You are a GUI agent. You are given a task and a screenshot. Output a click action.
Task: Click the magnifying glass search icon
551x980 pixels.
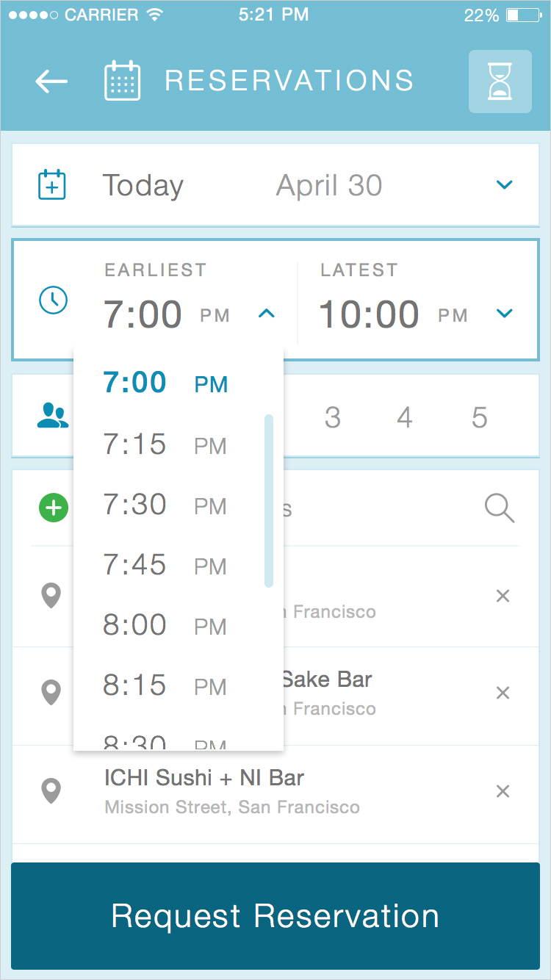pos(500,508)
